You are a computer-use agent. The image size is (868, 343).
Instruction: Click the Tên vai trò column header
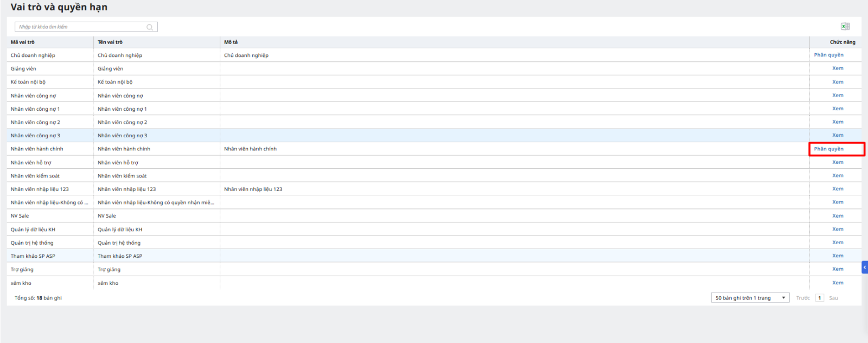tap(110, 42)
